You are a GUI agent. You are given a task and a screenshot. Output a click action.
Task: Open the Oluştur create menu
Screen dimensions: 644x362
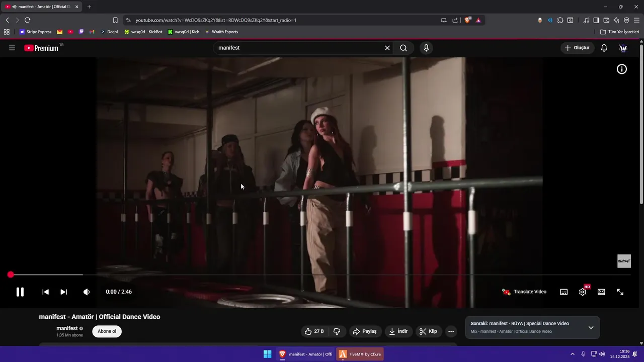click(577, 48)
